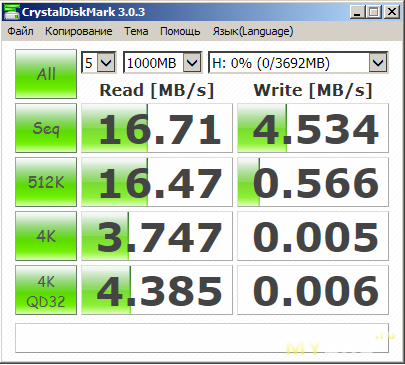The width and height of the screenshot is (405, 365).
Task: Open the Копирование menu
Action: point(79,31)
